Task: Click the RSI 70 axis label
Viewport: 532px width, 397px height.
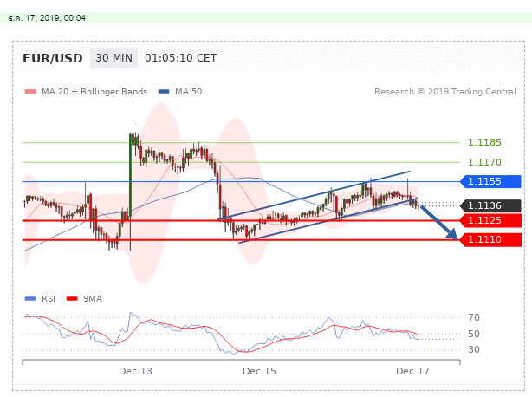Action: point(474,317)
